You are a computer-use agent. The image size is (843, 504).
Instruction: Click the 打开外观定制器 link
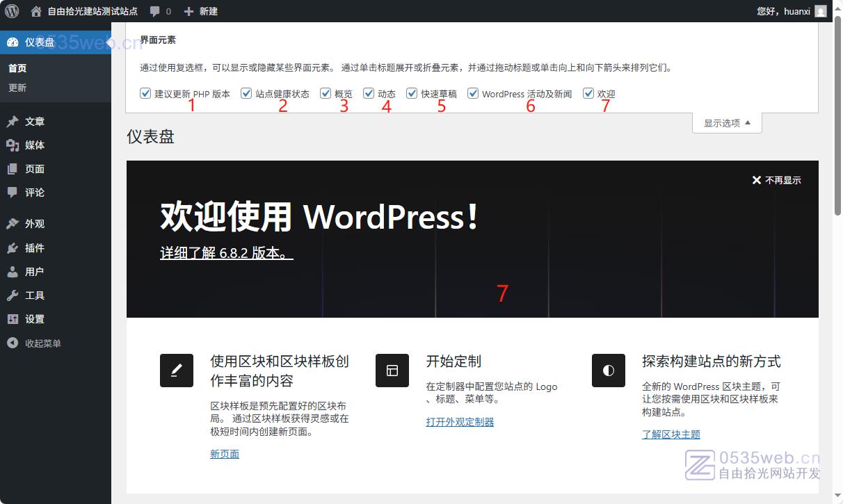point(460,422)
